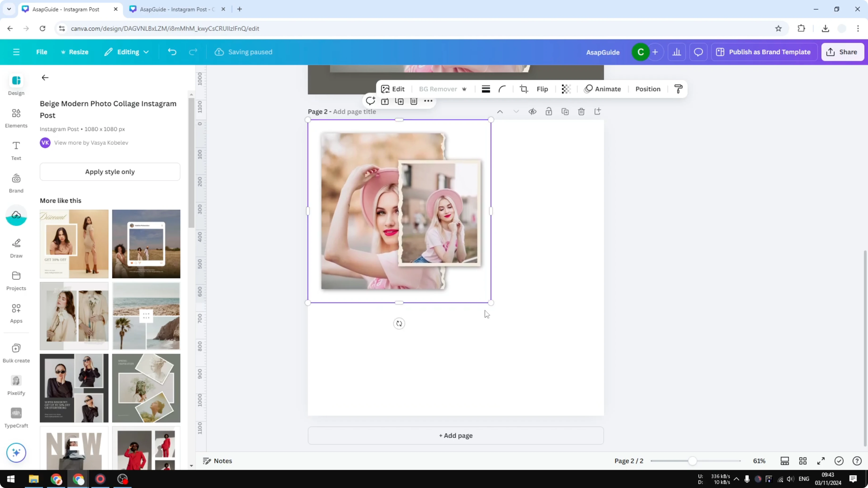Open View more by Vasya Kobelev link
The width and height of the screenshot is (868, 488).
[x=91, y=142]
